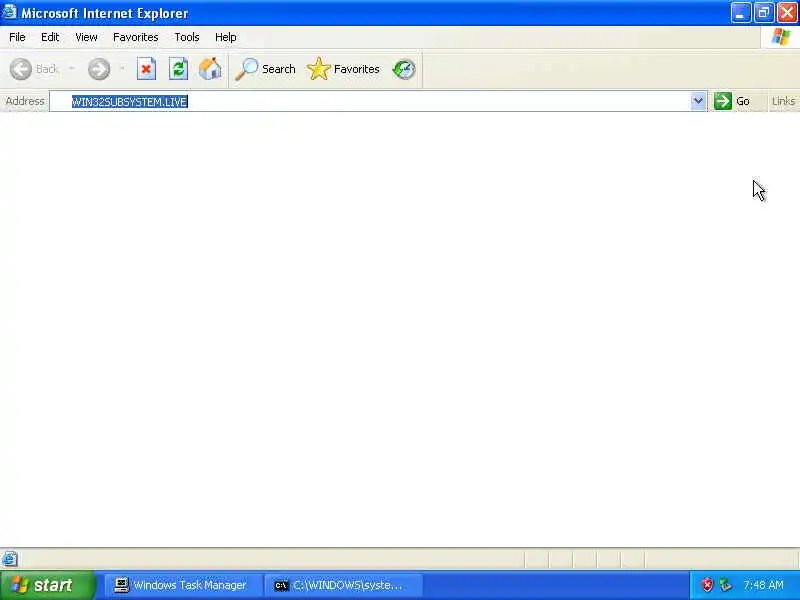Open the Help menu

tap(226, 37)
